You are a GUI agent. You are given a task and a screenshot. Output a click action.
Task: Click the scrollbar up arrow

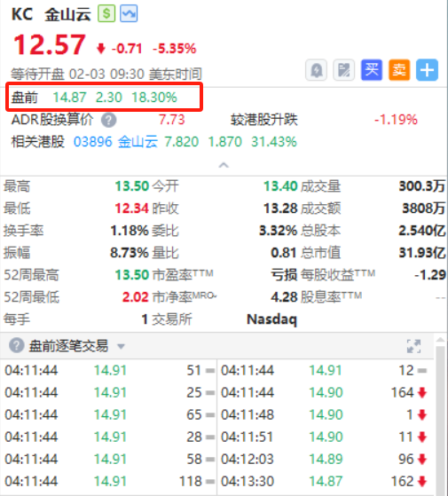[440, 340]
